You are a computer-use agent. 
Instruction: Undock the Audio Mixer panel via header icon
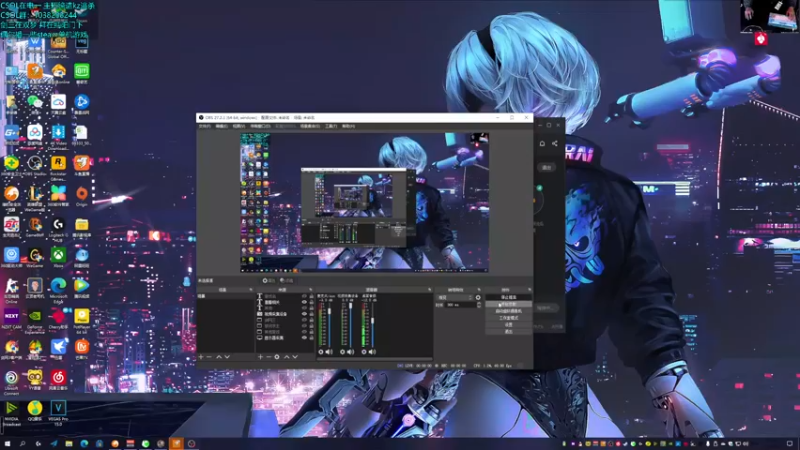tap(430, 290)
